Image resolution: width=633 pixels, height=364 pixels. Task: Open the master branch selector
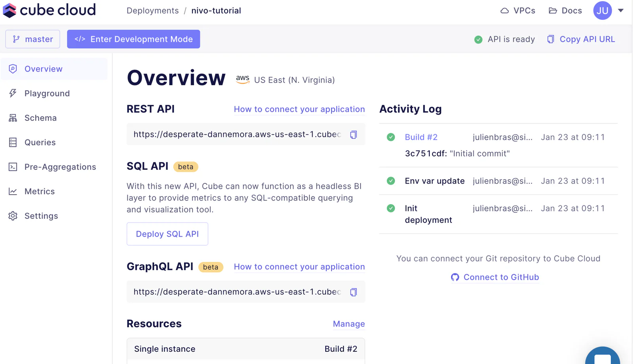click(33, 39)
